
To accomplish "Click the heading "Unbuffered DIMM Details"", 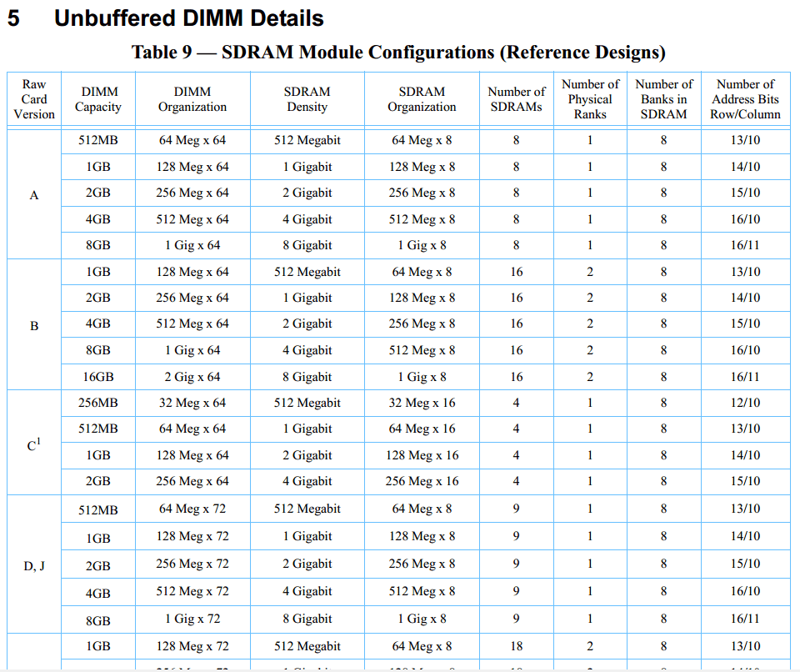I will [189, 18].
